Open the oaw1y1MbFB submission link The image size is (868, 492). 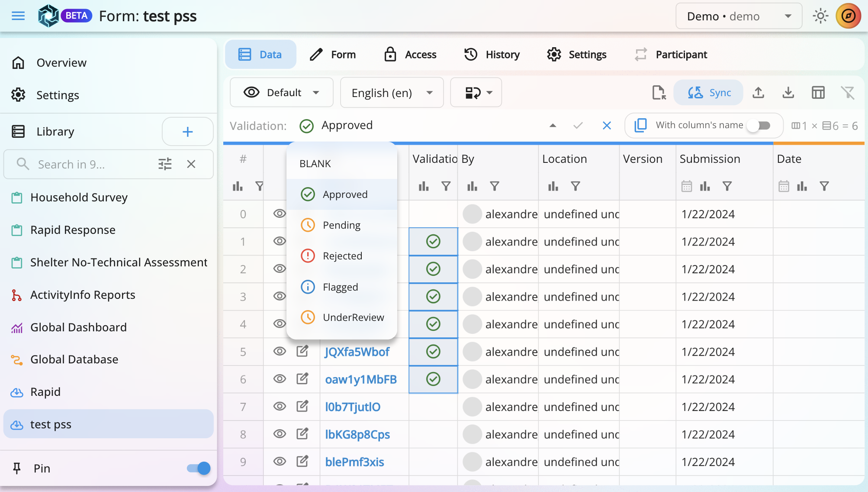point(361,379)
